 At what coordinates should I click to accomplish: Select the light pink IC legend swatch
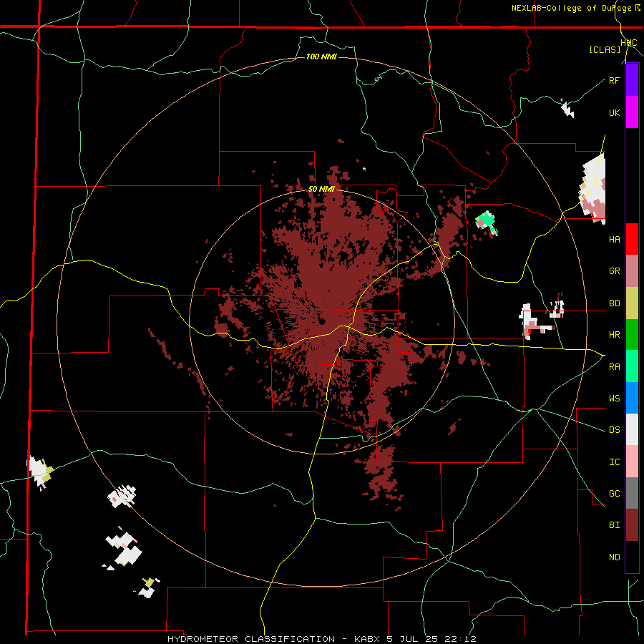tap(632, 462)
